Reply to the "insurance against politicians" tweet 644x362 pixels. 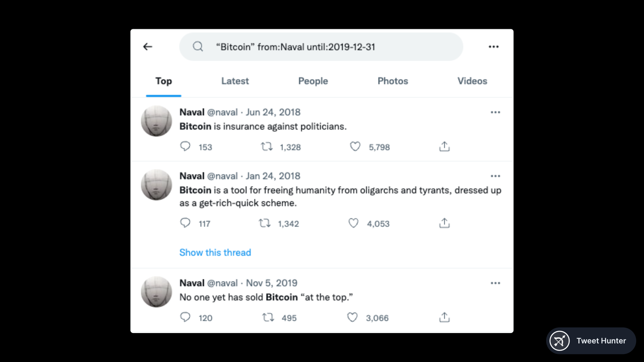click(185, 146)
